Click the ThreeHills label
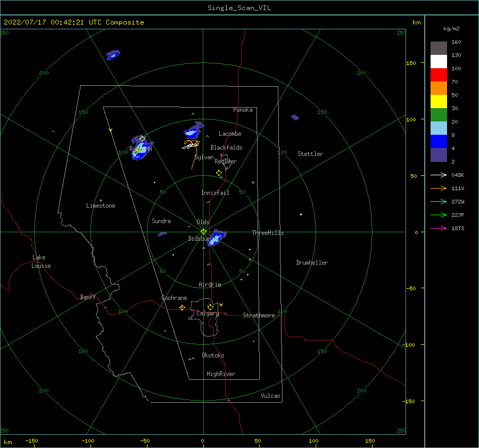This screenshot has width=479, height=448. 268,233
